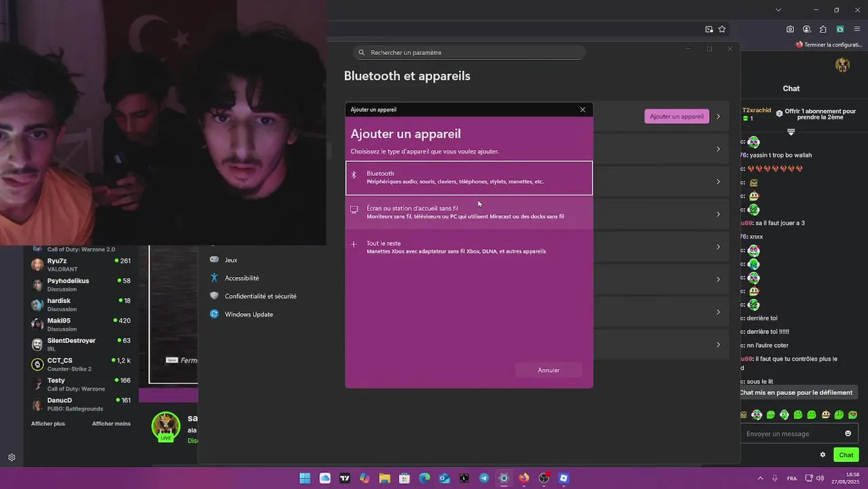This screenshot has width=868, height=489.
Task: Click Terminer la configuration bookmark
Action: tap(828, 45)
